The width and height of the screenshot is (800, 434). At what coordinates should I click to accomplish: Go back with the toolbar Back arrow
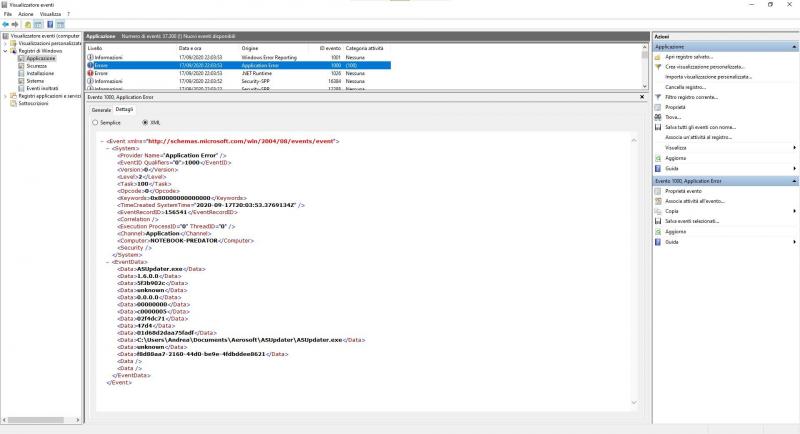[x=6, y=24]
